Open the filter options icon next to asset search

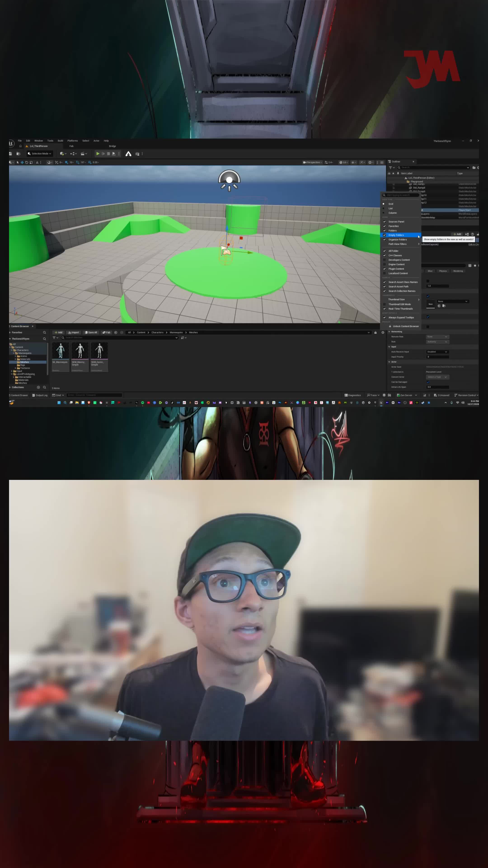click(x=56, y=338)
